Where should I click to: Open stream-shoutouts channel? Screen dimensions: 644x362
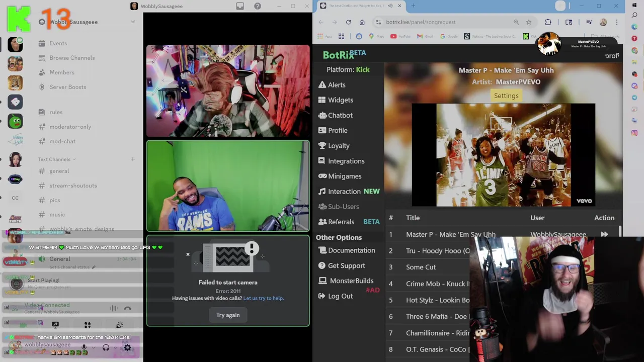(x=68, y=186)
